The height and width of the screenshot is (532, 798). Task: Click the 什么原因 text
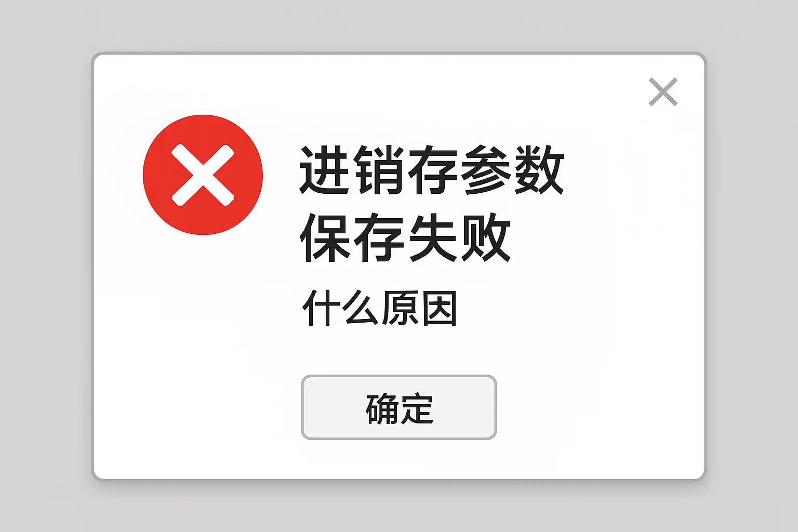pyautogui.click(x=379, y=308)
